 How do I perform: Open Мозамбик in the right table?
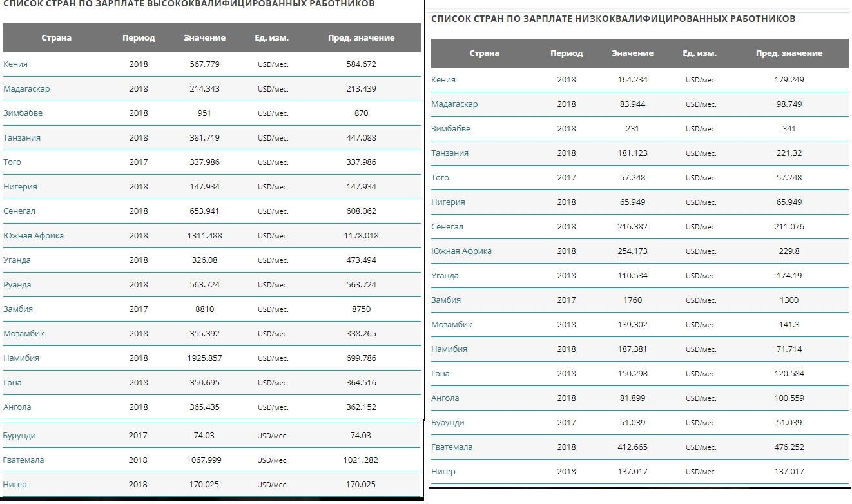tap(452, 325)
